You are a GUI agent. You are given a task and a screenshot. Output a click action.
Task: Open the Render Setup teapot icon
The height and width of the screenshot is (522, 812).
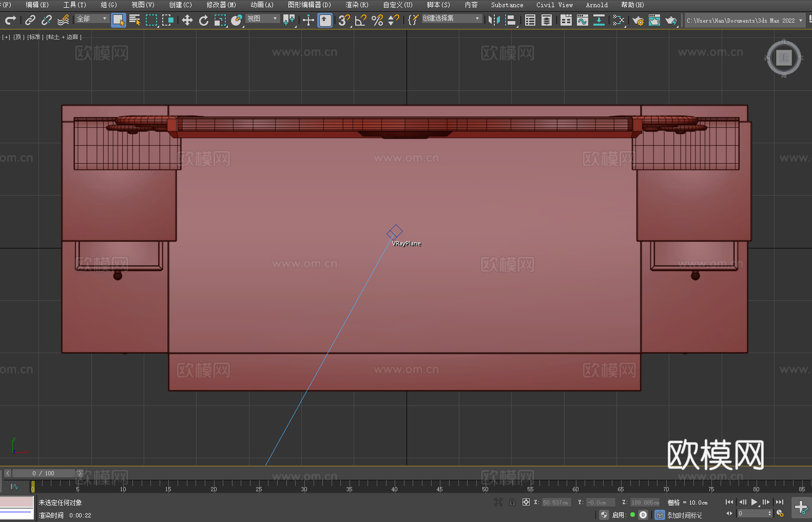click(637, 21)
